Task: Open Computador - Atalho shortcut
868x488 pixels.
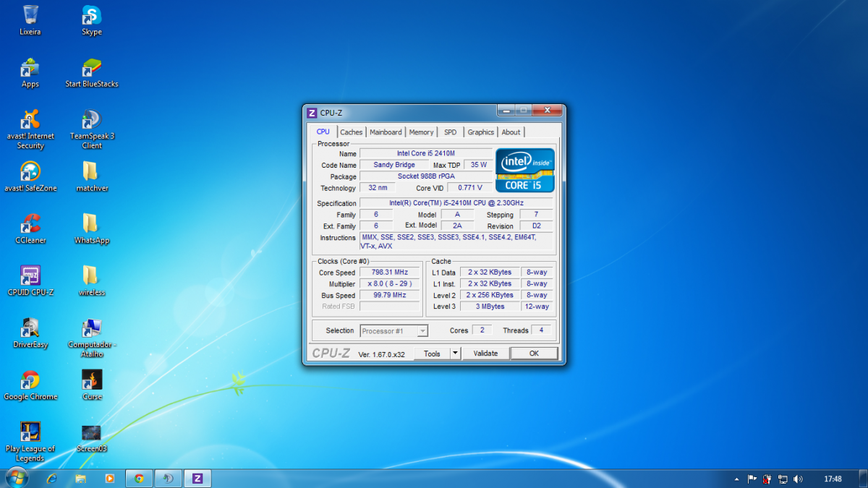Action: 92,338
